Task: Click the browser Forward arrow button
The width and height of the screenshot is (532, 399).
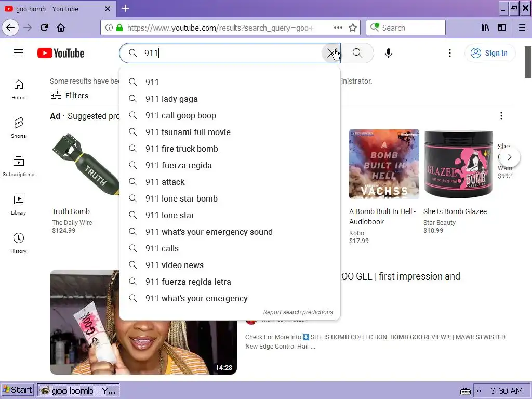Action: point(28,28)
